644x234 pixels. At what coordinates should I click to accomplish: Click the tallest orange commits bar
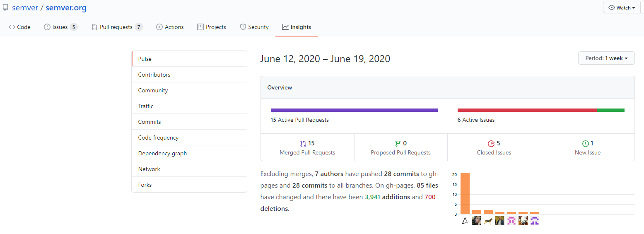click(x=465, y=193)
